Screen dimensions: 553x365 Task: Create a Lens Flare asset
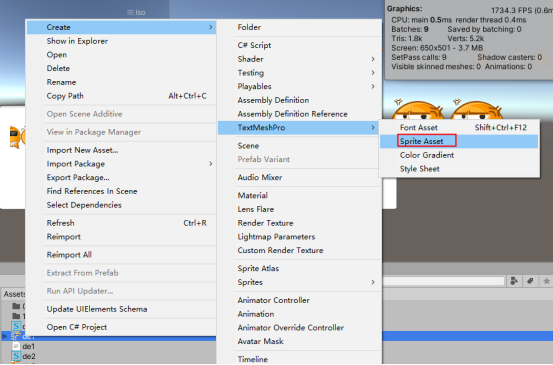299,209
